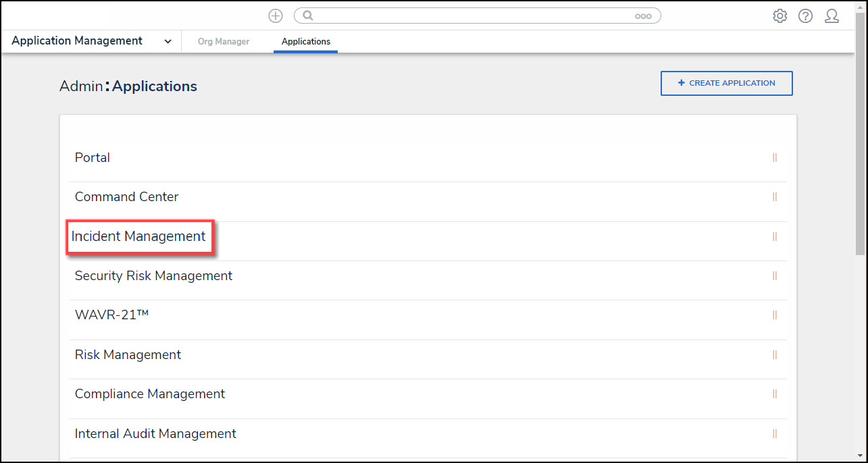Click the drag handle for Internal Audit Management
868x463 pixels.
coord(775,434)
